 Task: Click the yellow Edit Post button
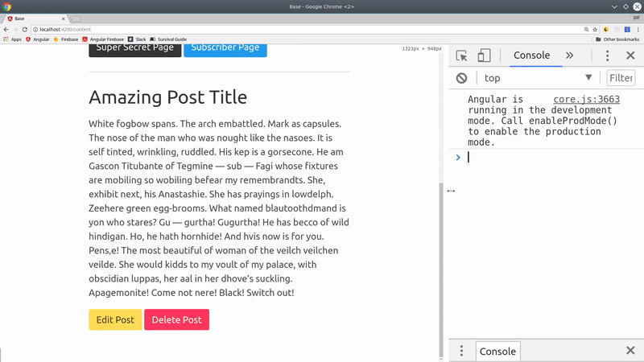pos(115,319)
